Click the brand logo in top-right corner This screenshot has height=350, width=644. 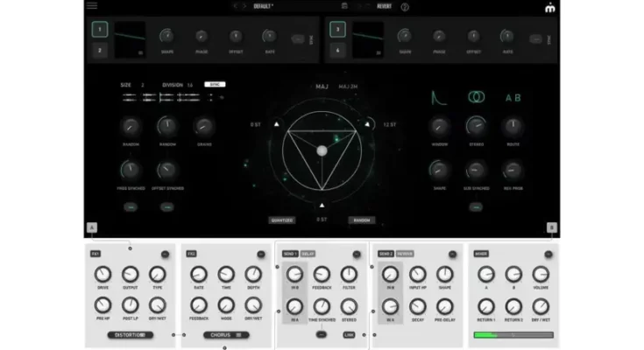pos(549,7)
